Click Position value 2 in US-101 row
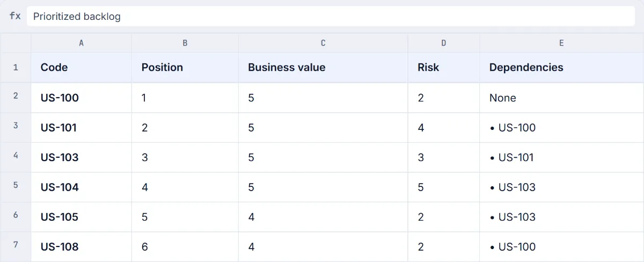 (x=185, y=127)
